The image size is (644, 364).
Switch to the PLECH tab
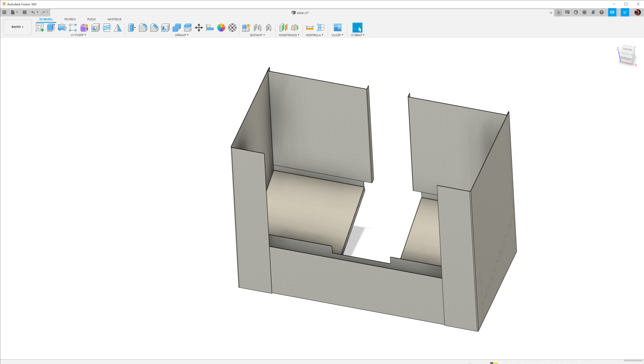91,19
